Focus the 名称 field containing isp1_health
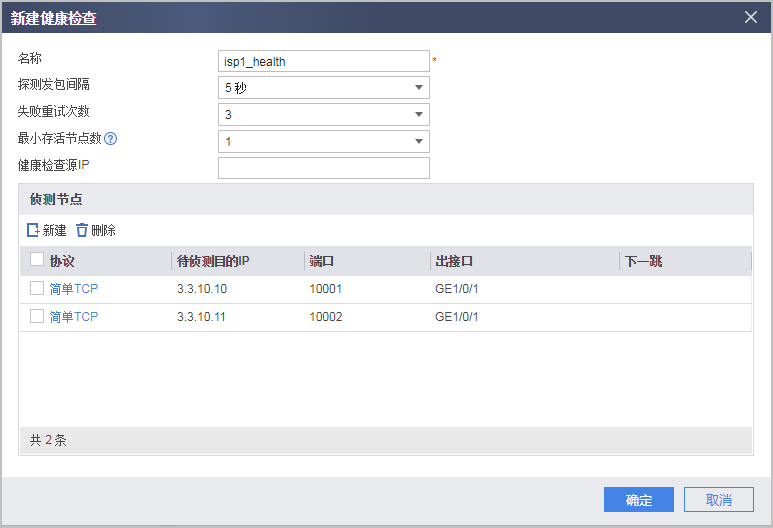773x528 pixels. pos(323,61)
